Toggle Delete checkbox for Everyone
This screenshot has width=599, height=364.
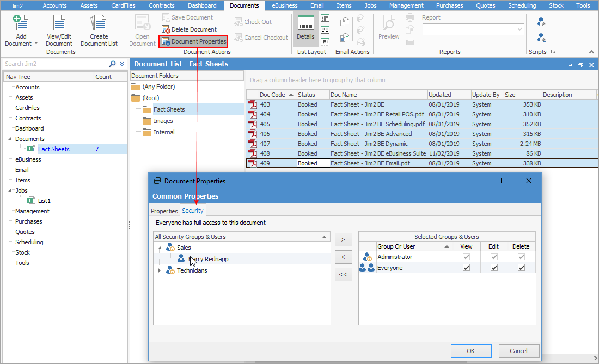(x=521, y=268)
